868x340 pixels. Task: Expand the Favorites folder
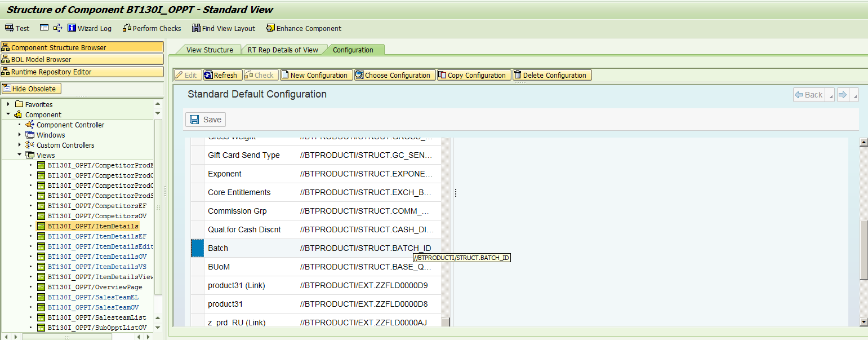tap(7, 104)
